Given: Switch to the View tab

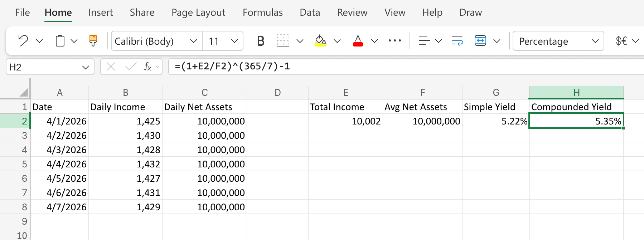Looking at the screenshot, I should (395, 13).
